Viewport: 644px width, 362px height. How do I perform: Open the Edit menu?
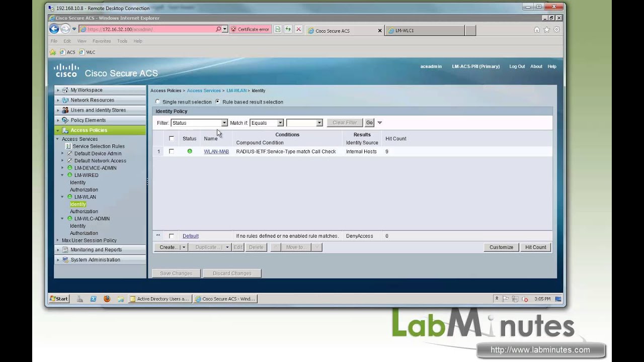click(x=67, y=41)
